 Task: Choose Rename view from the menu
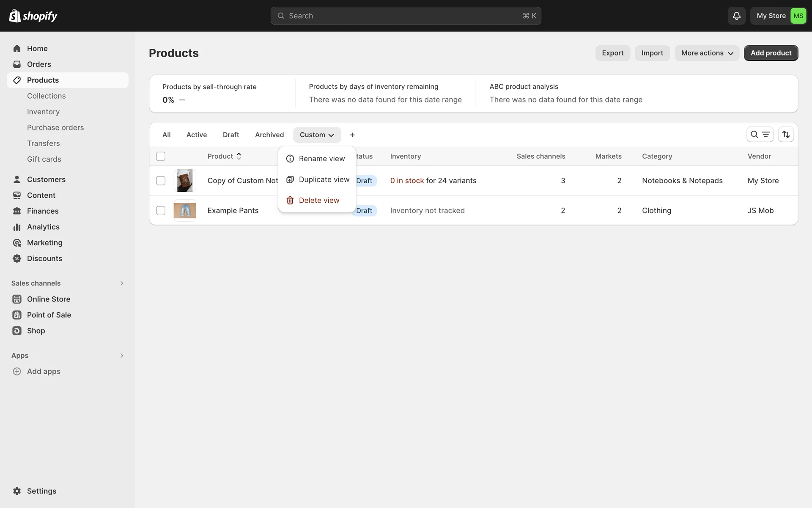pyautogui.click(x=321, y=159)
